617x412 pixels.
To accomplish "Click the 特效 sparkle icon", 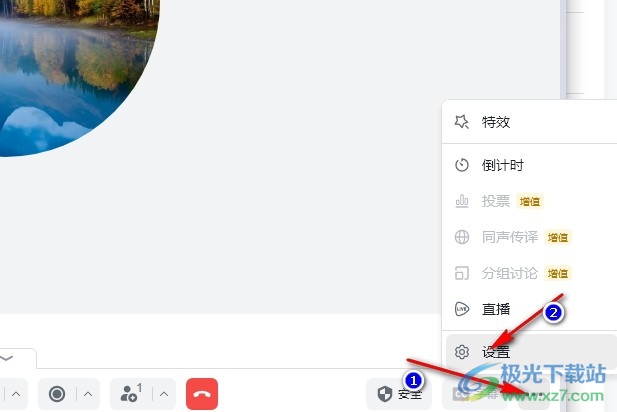I will click(x=462, y=122).
